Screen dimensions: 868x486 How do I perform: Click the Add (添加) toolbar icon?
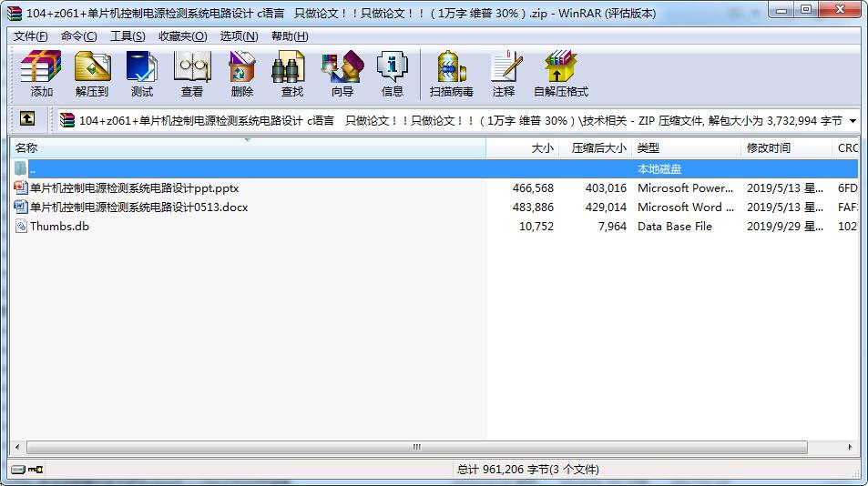click(41, 66)
